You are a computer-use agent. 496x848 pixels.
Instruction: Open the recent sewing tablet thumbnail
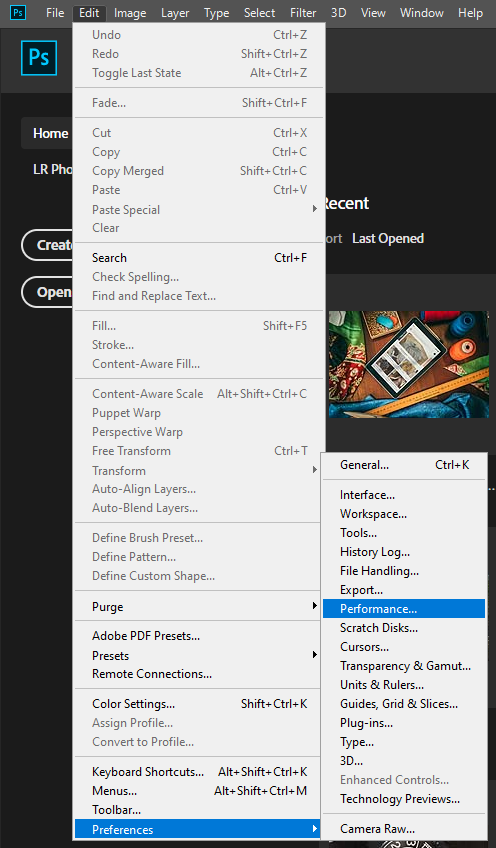click(408, 364)
